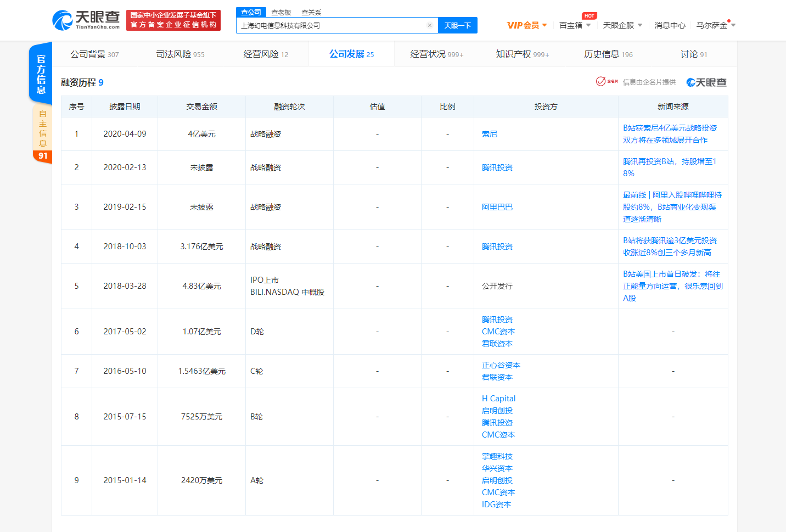Switch to the 司法风险 tab
Image resolution: width=786 pixels, height=532 pixels.
coord(180,54)
